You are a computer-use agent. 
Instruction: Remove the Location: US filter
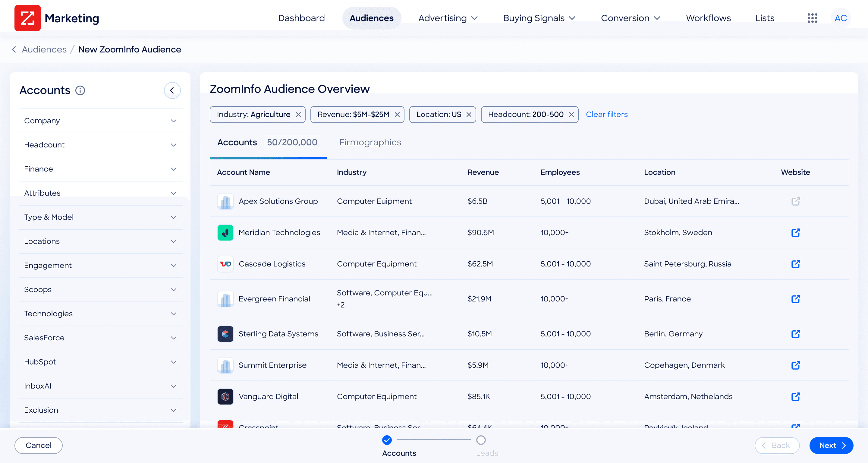(469, 115)
